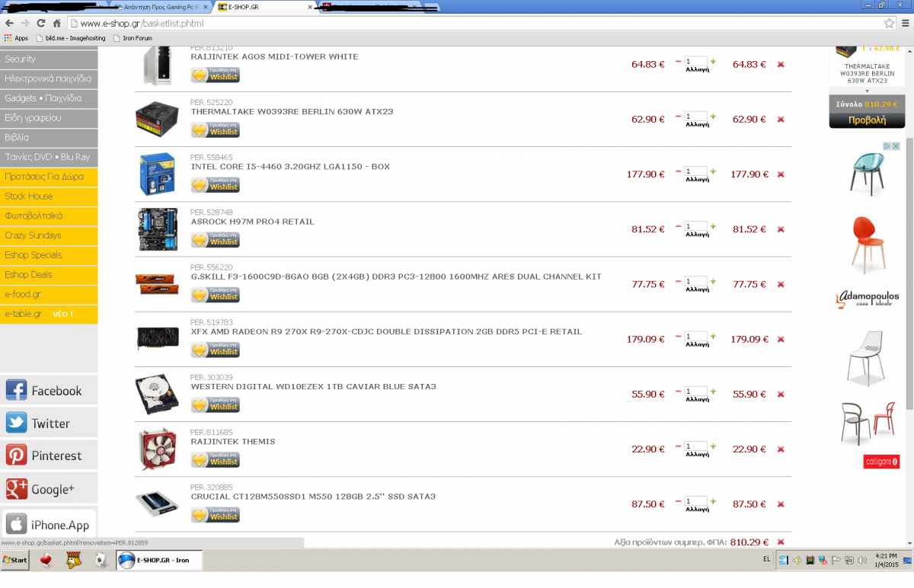Open the Apps bookmarks shortcut

coord(16,38)
